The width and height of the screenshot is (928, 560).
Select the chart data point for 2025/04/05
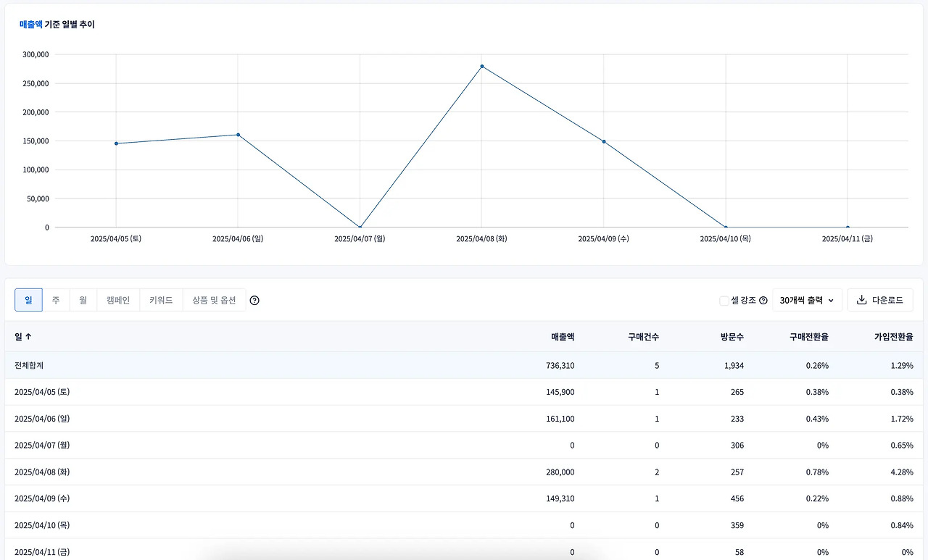[116, 143]
